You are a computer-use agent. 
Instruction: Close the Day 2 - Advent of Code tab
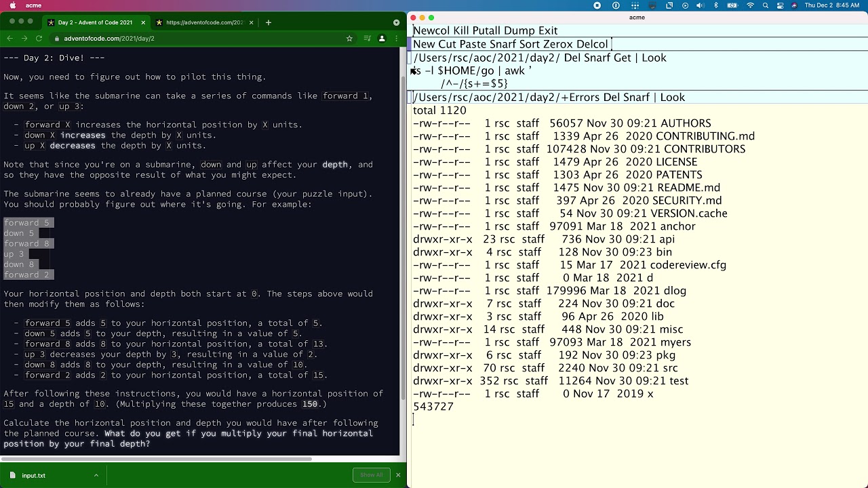(x=142, y=22)
